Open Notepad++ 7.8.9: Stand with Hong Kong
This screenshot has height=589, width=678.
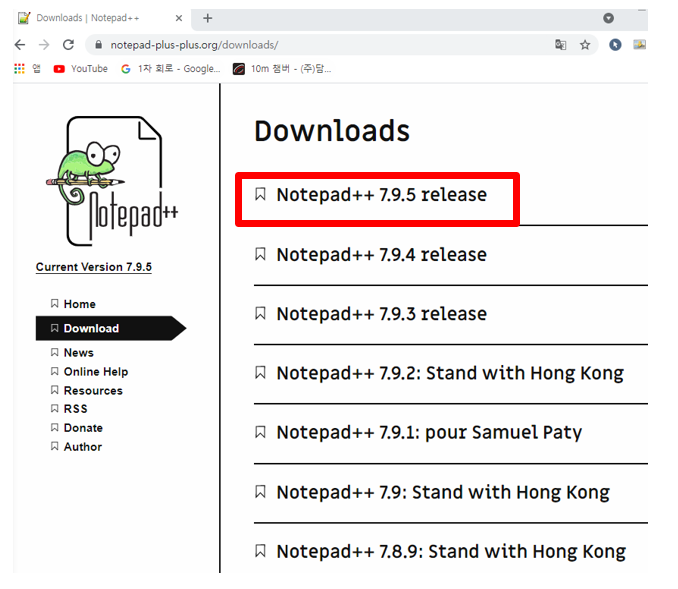pyautogui.click(x=451, y=551)
